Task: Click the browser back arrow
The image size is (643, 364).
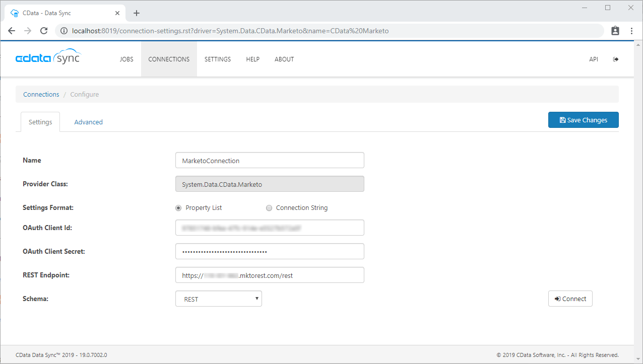Action: [x=12, y=31]
